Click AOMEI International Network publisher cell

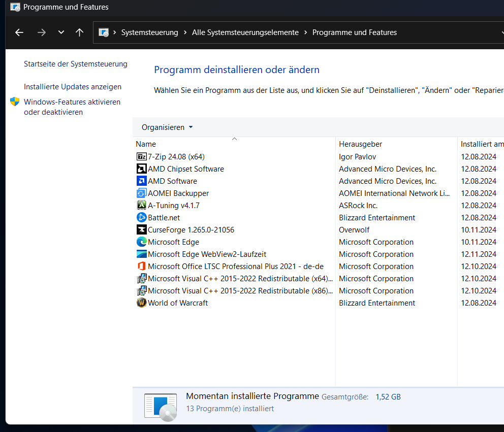click(x=394, y=193)
